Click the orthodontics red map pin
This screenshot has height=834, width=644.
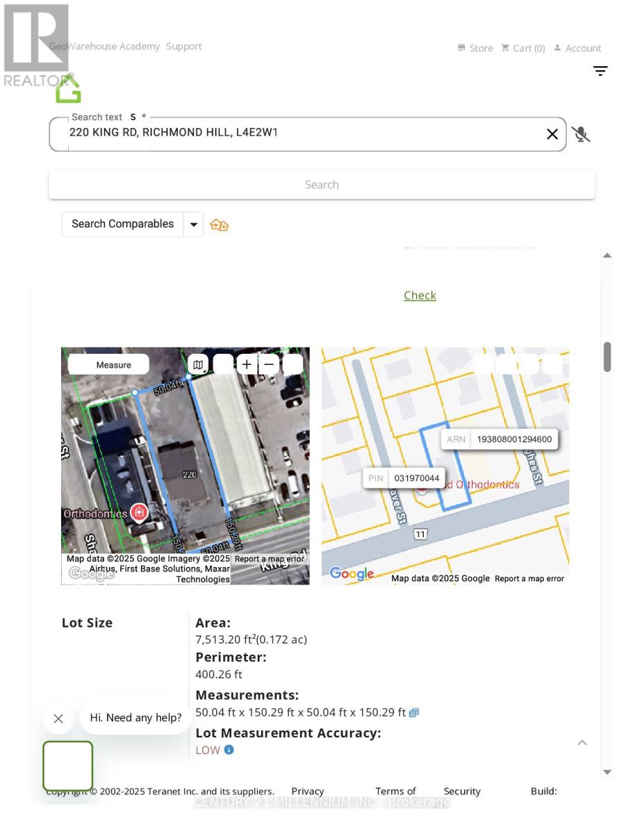tap(139, 513)
